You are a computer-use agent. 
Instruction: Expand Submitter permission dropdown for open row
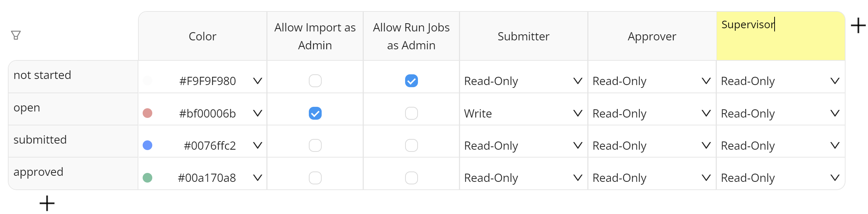(x=578, y=113)
